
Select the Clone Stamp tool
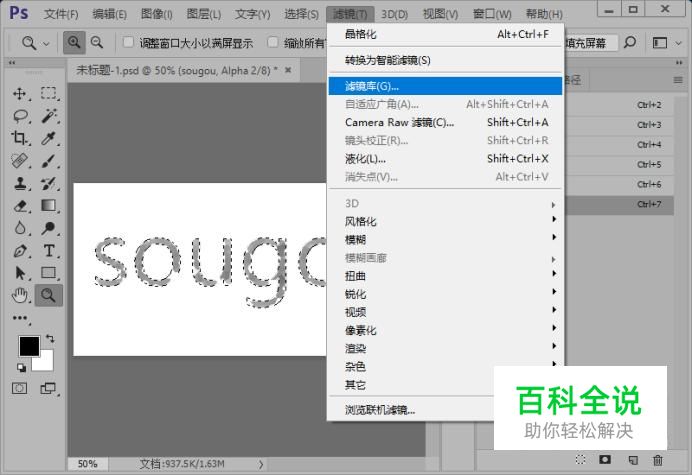(19, 183)
